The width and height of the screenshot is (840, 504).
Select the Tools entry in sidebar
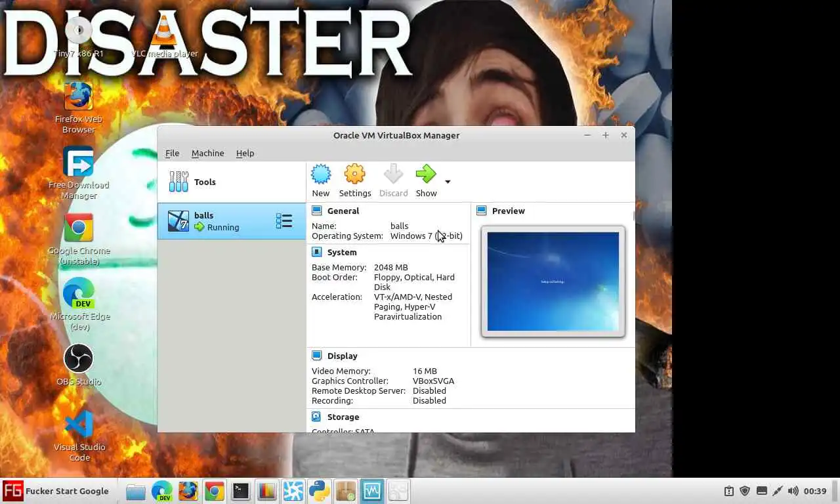(x=232, y=182)
